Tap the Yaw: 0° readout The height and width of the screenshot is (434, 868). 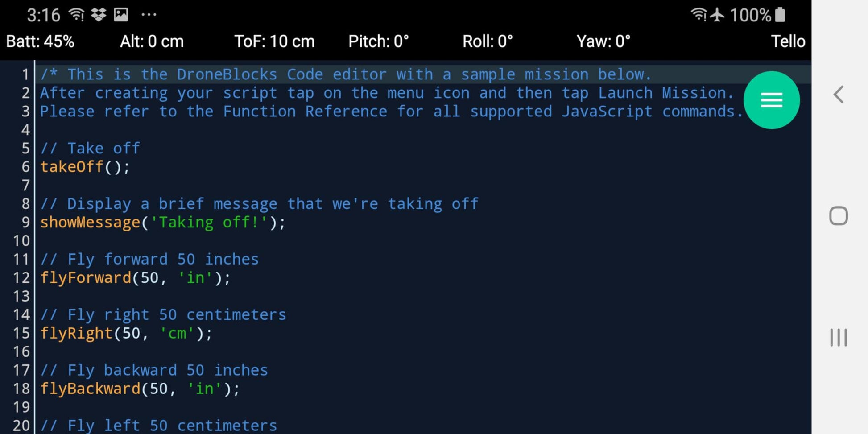click(x=603, y=41)
